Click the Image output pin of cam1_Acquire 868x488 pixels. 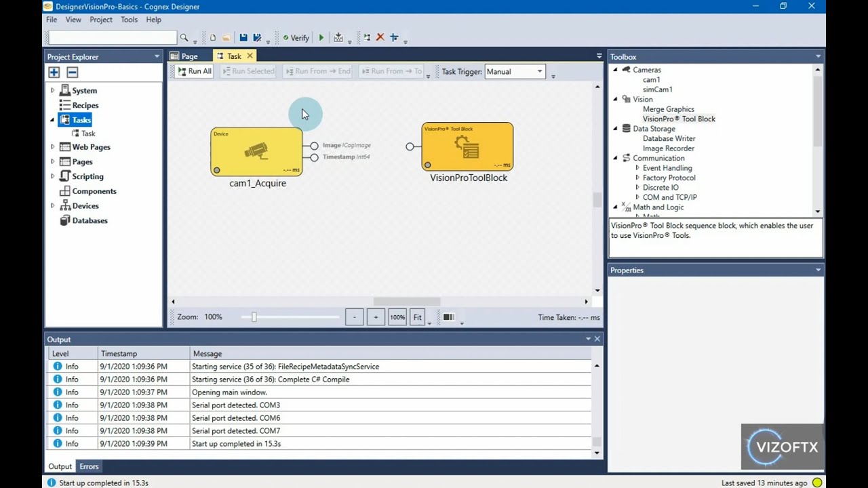tap(314, 146)
